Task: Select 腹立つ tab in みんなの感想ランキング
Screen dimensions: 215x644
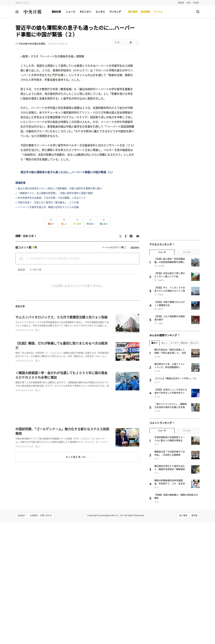Action: pos(154,343)
